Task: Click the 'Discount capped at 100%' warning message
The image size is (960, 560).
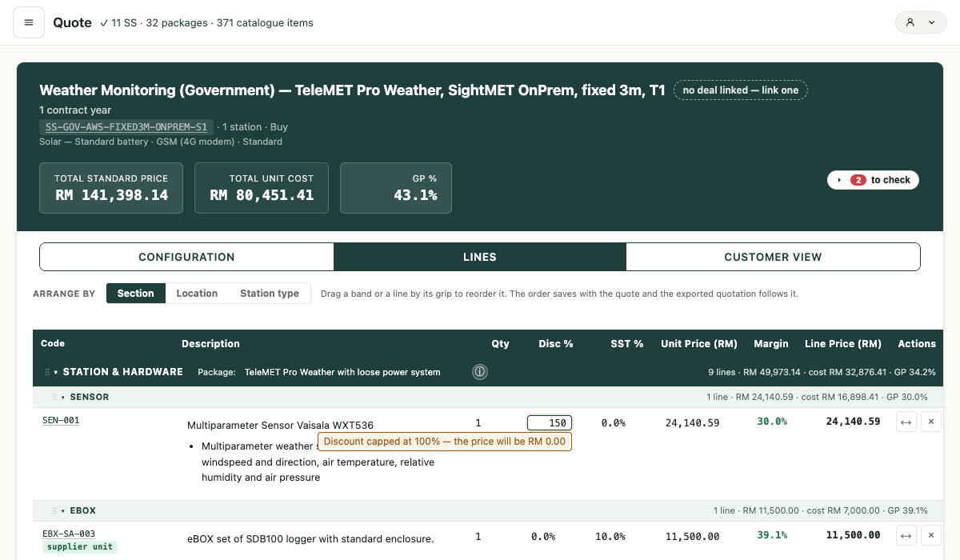Action: coord(445,442)
